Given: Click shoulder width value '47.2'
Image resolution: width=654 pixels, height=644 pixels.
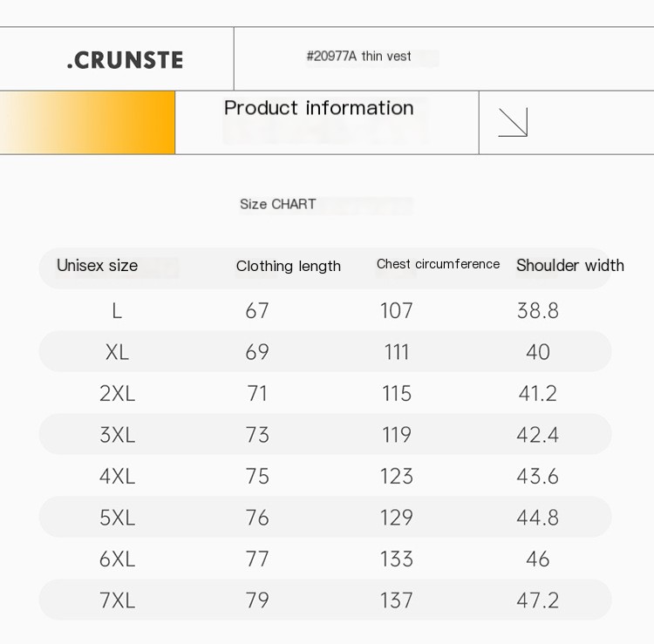Looking at the screenshot, I should 538,600.
